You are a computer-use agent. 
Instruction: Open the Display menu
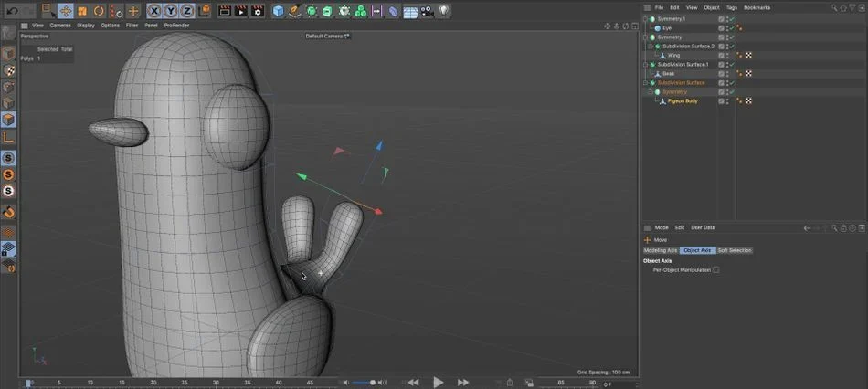coord(86,26)
